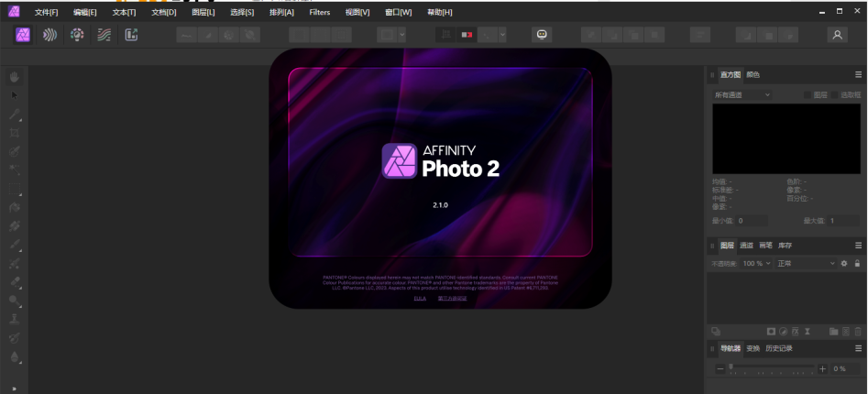Switch to the Develop persona
The image size is (868, 394).
pos(77,35)
